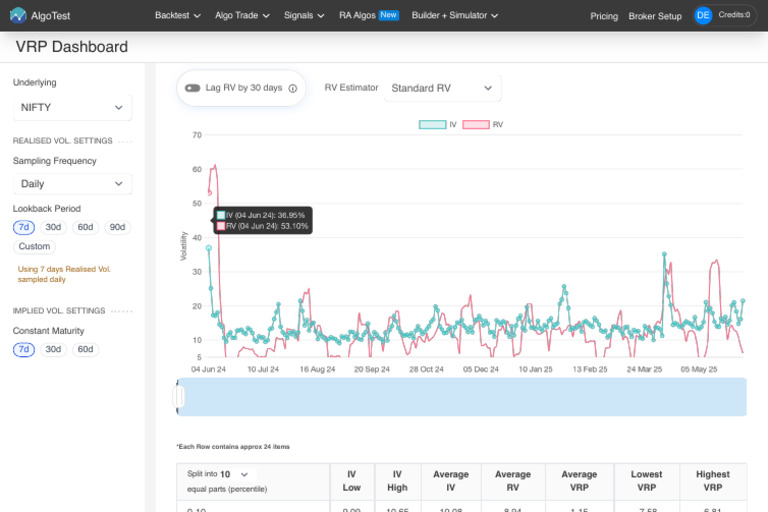Expand the Builder + Simulator menu
This screenshot has height=512, width=768.
click(x=455, y=15)
